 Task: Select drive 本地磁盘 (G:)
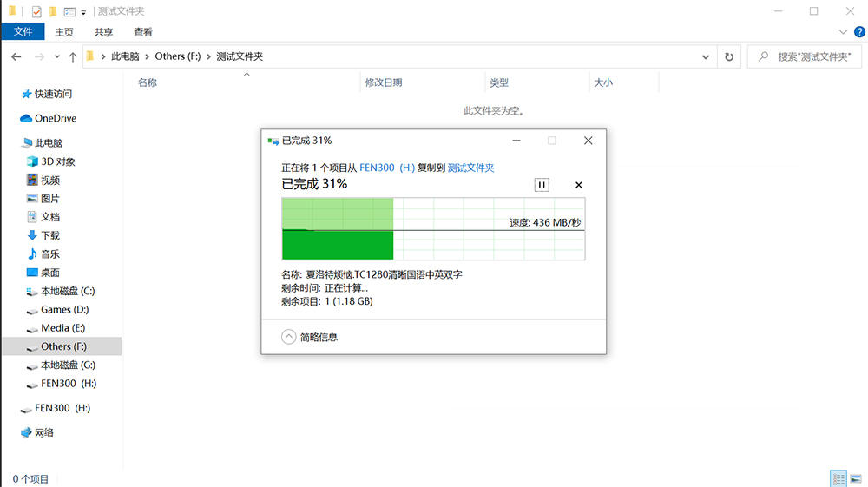pos(61,365)
